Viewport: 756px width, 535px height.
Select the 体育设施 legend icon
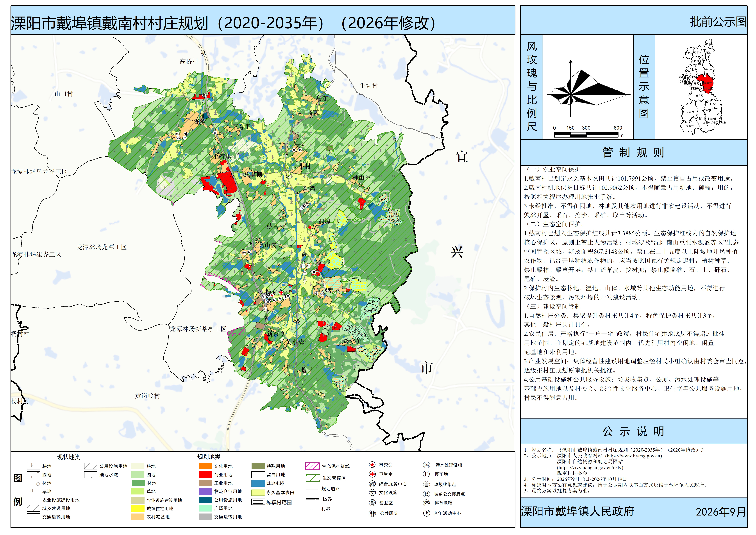427,503
